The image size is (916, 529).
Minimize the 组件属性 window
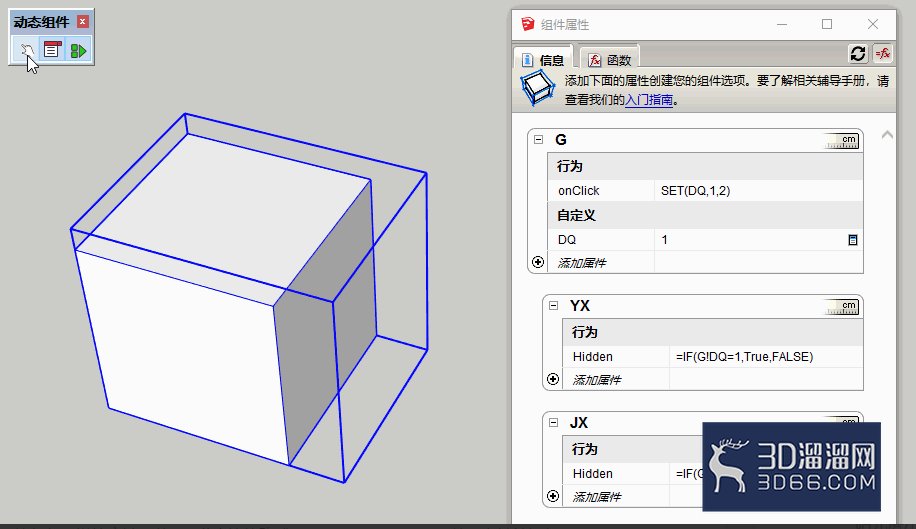pyautogui.click(x=782, y=24)
